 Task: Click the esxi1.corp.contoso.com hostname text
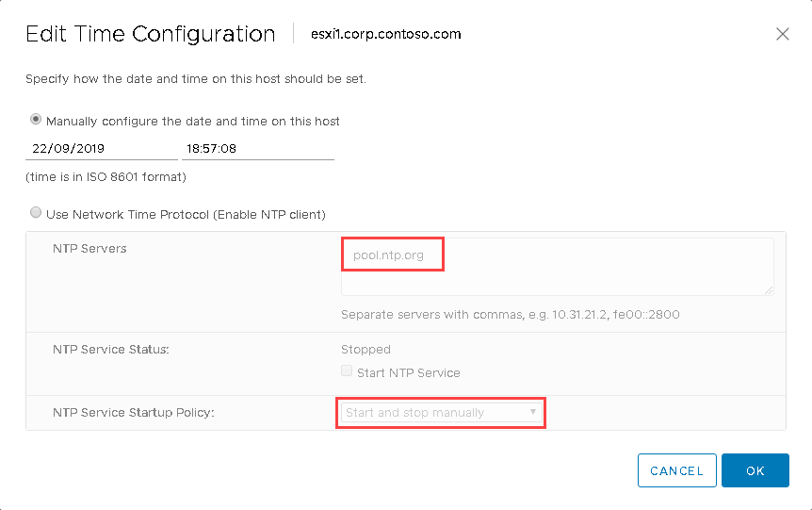coord(386,34)
